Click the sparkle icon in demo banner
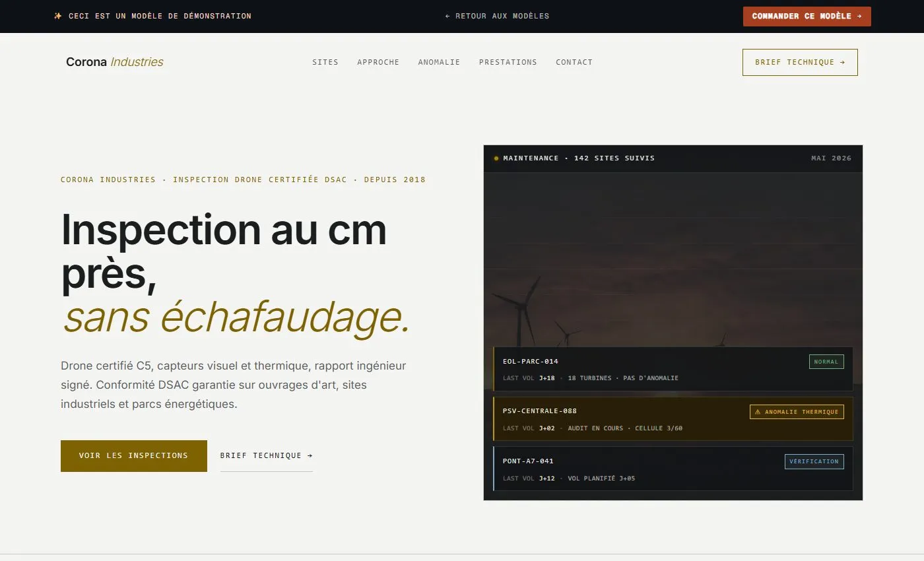The height and width of the screenshot is (561, 924). 58,16
